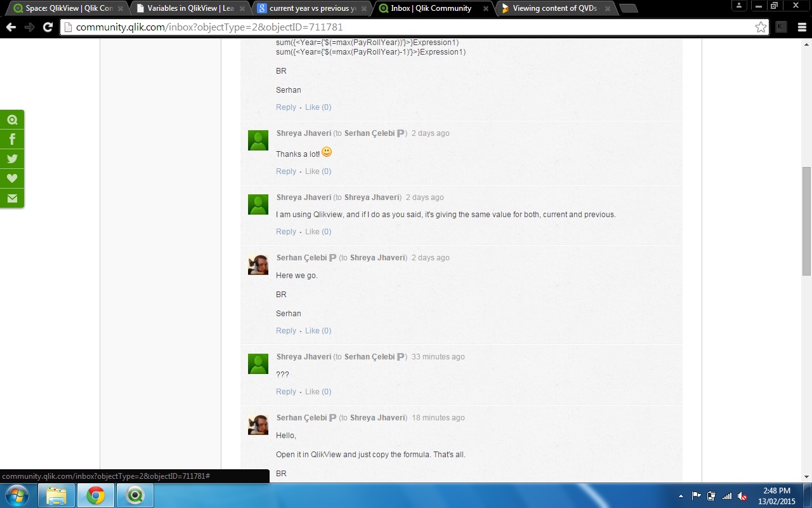Share the page on Facebook
The width and height of the screenshot is (812, 508).
pos(12,139)
